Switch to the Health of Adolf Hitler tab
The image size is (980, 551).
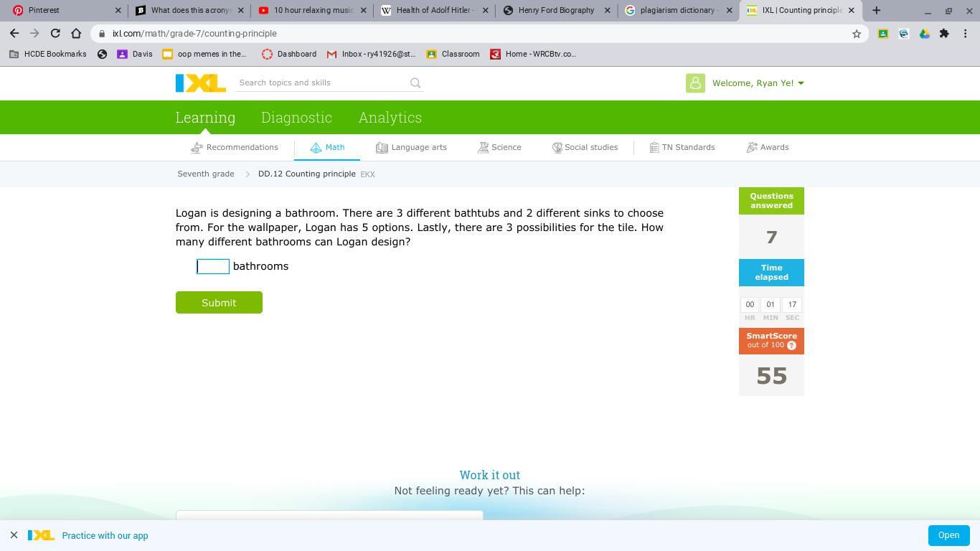tap(434, 11)
